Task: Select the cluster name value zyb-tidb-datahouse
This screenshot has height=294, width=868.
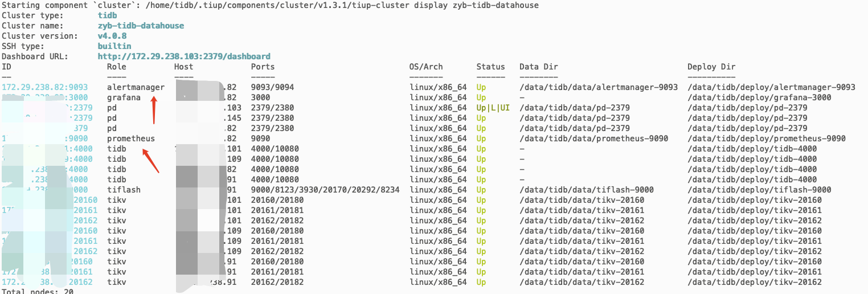Action: point(141,26)
